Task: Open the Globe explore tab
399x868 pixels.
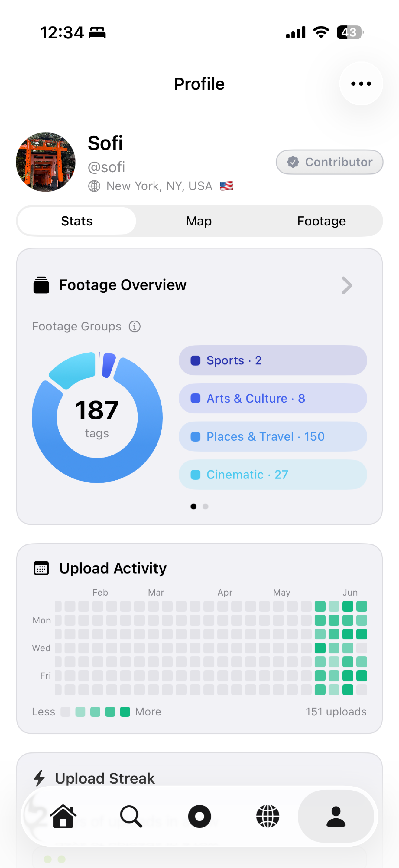Action: 268,817
